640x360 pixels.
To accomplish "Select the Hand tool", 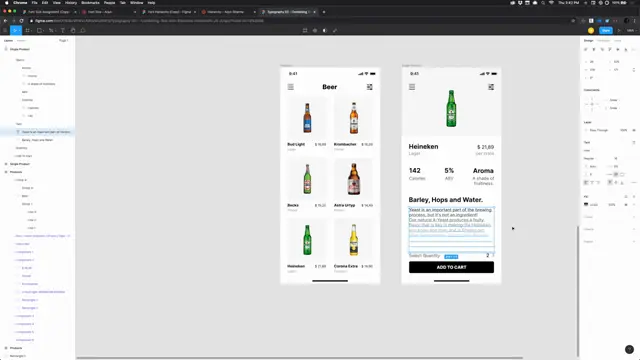I will click(x=73, y=30).
